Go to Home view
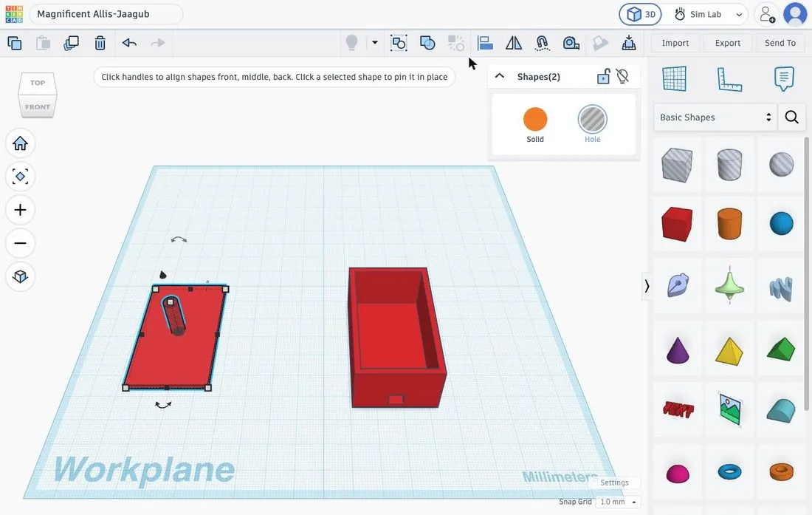The width and height of the screenshot is (812, 515). pyautogui.click(x=20, y=143)
